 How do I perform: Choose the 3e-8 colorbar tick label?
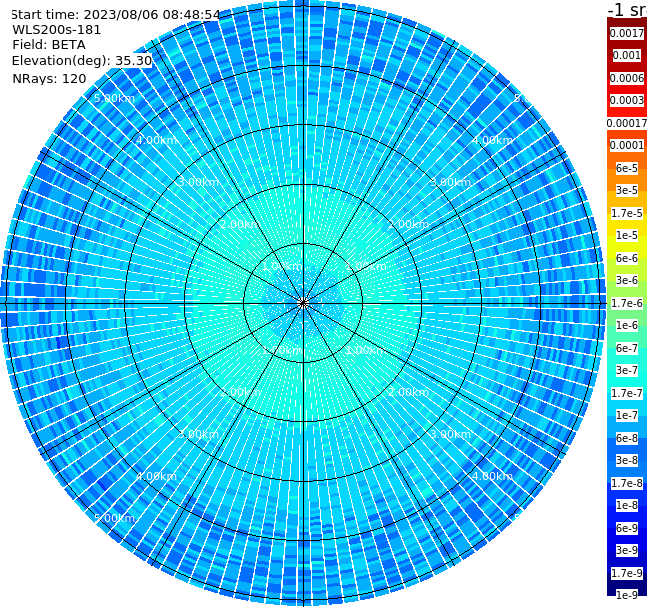[627, 460]
